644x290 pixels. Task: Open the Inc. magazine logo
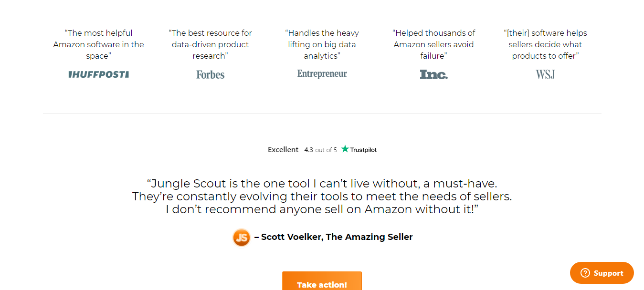point(433,74)
